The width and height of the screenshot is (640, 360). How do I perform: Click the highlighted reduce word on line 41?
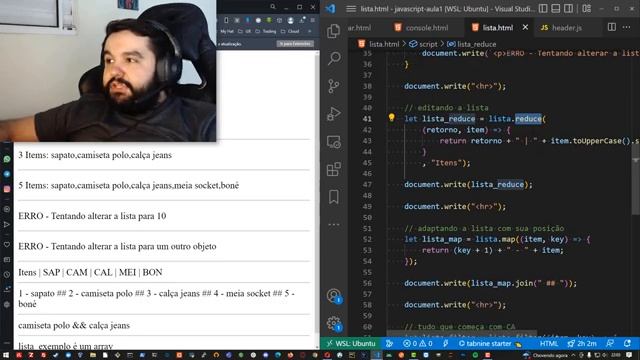(x=528, y=119)
